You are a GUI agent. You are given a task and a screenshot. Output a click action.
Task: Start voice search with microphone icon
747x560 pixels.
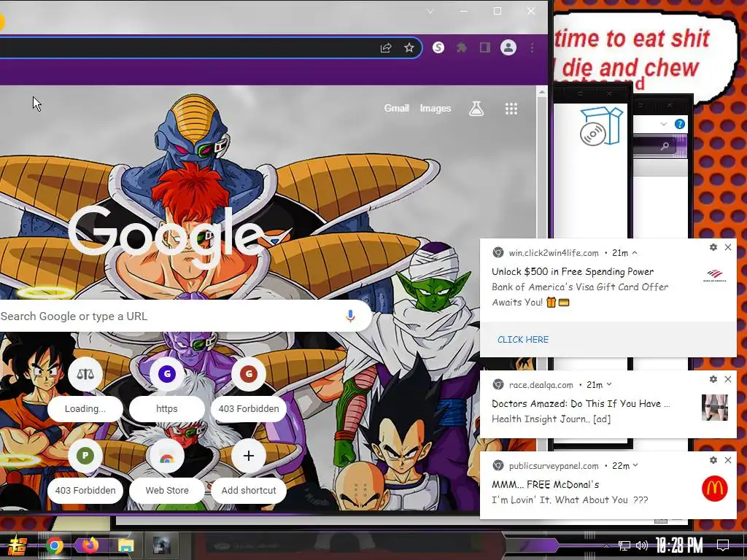351,316
